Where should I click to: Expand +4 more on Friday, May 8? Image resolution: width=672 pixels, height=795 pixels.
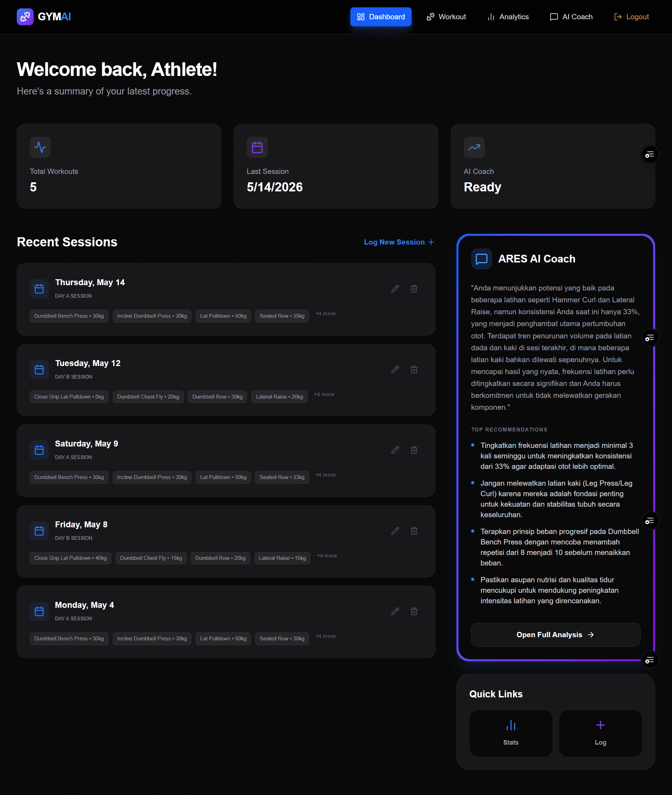pos(327,555)
